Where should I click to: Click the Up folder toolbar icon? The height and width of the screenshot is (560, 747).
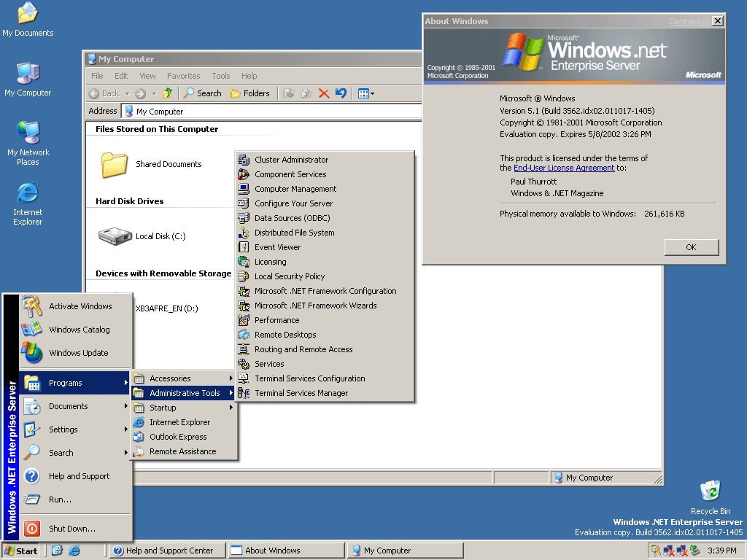pyautogui.click(x=167, y=93)
